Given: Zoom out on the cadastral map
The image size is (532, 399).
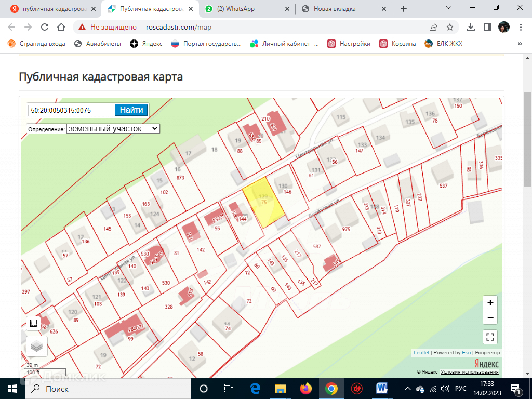Looking at the screenshot, I should pos(490,317).
